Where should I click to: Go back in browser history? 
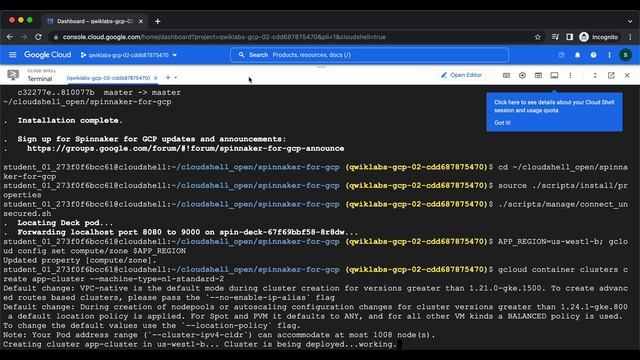10,37
